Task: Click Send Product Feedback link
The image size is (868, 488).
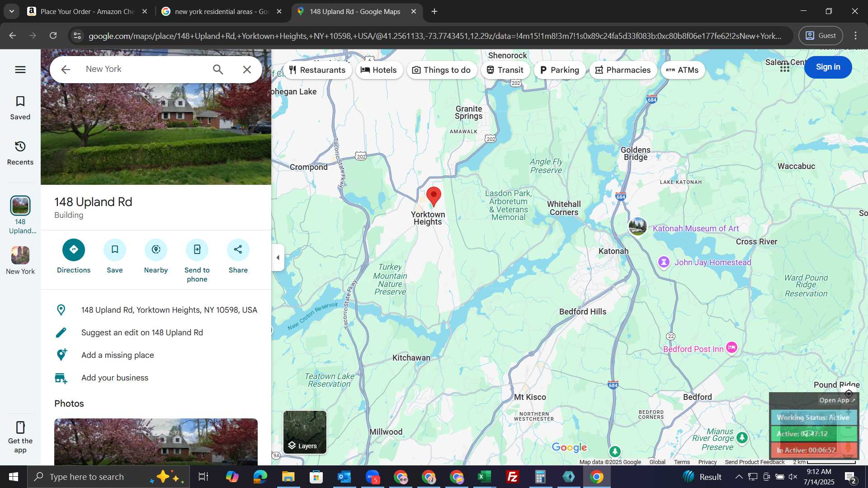Action: [x=755, y=462]
